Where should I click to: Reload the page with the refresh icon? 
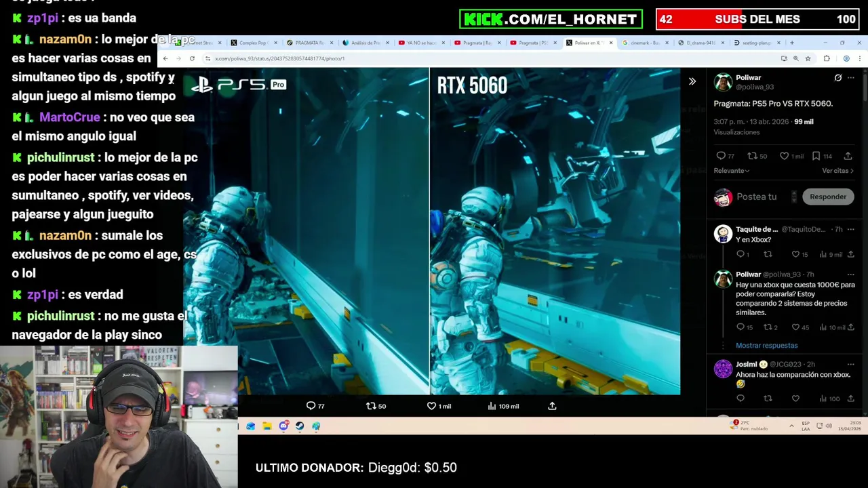[x=192, y=58]
